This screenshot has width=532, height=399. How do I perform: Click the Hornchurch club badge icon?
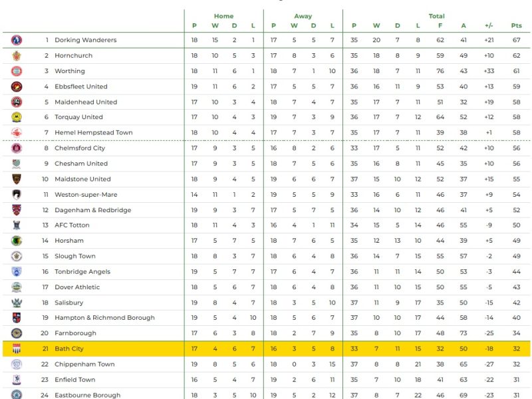tap(17, 56)
